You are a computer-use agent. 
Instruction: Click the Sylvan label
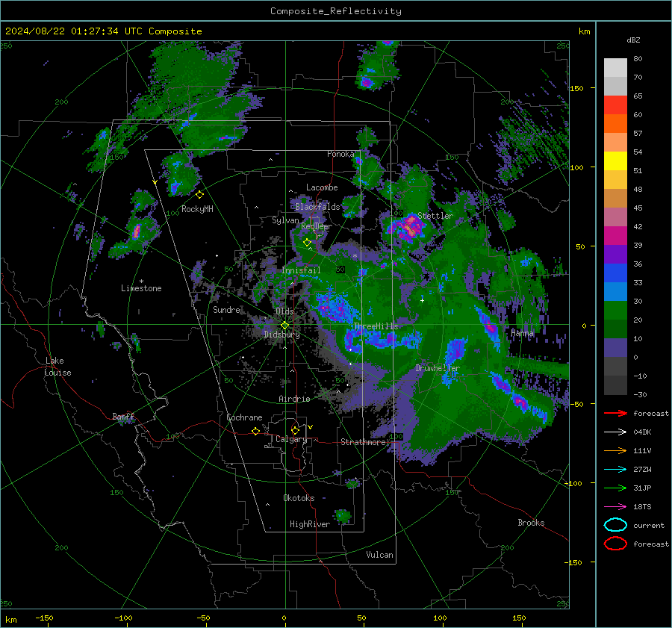[x=285, y=221]
